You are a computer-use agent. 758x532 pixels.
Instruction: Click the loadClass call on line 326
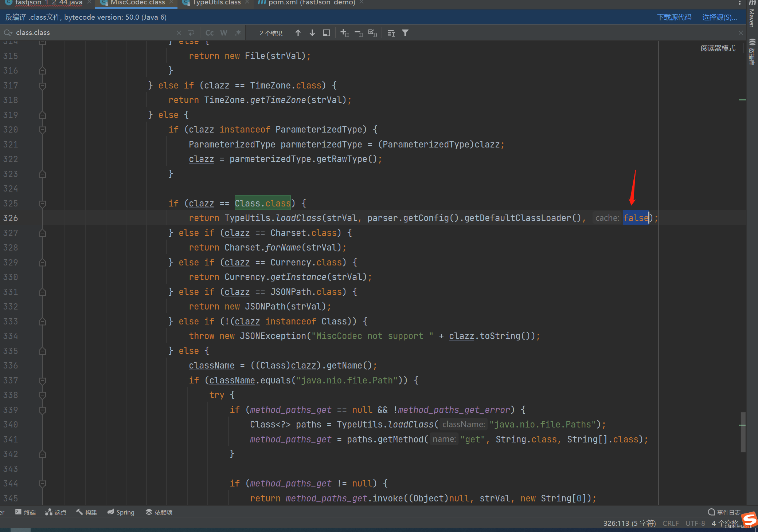point(298,218)
